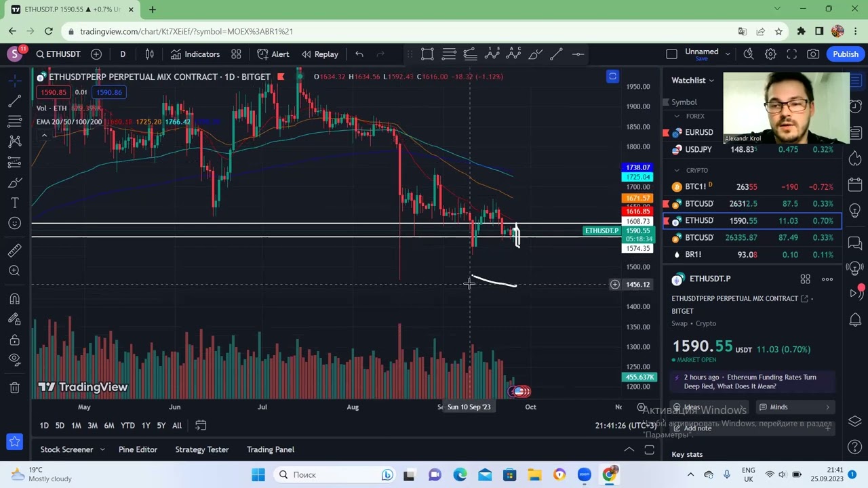Open the candle chart style selector

pos(149,54)
